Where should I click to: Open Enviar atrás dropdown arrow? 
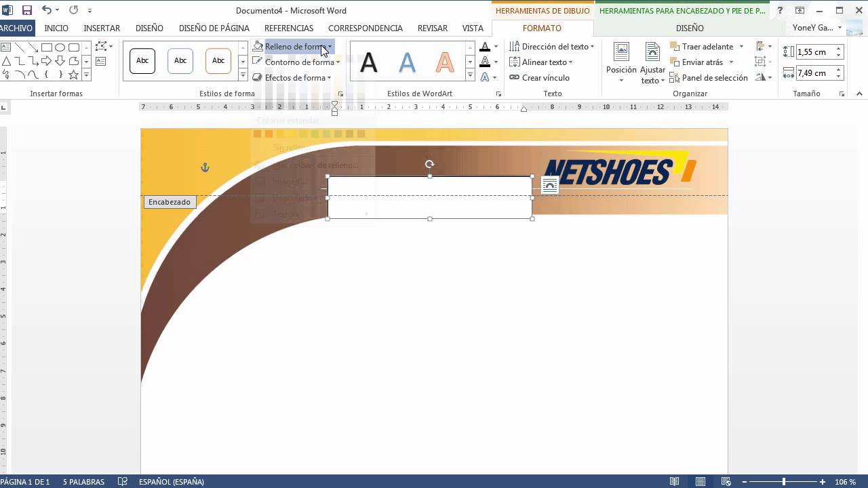pyautogui.click(x=731, y=62)
